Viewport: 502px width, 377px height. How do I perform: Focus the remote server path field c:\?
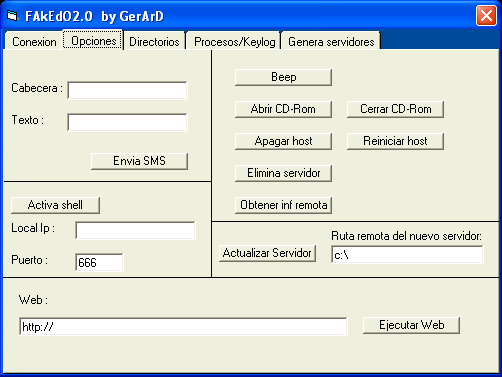(407, 255)
